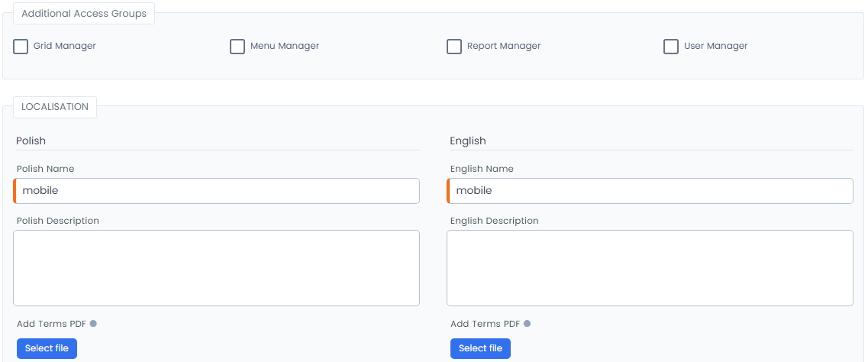Click info dot beside Polish Add Terms PDF
This screenshot has width=868, height=362.
(93, 324)
